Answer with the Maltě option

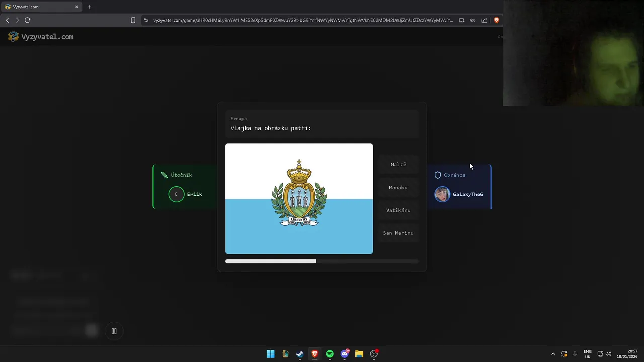tap(398, 164)
